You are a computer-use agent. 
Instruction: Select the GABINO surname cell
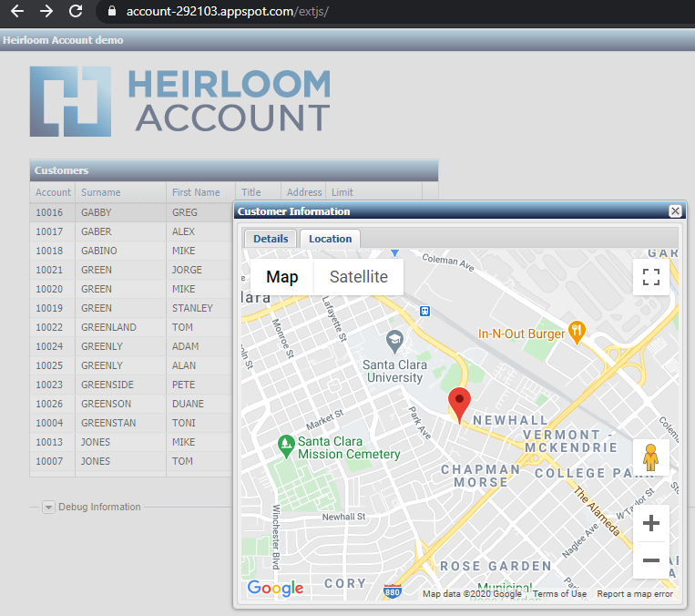(120, 251)
